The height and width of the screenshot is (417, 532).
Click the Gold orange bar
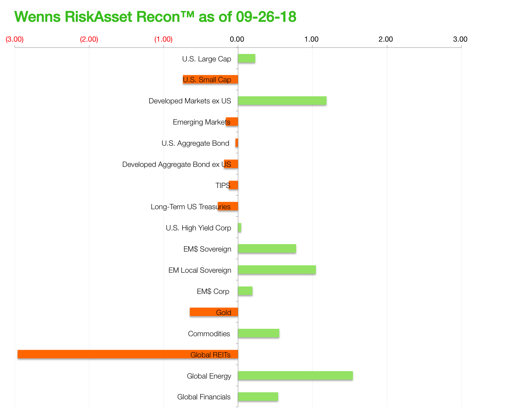[x=214, y=312]
